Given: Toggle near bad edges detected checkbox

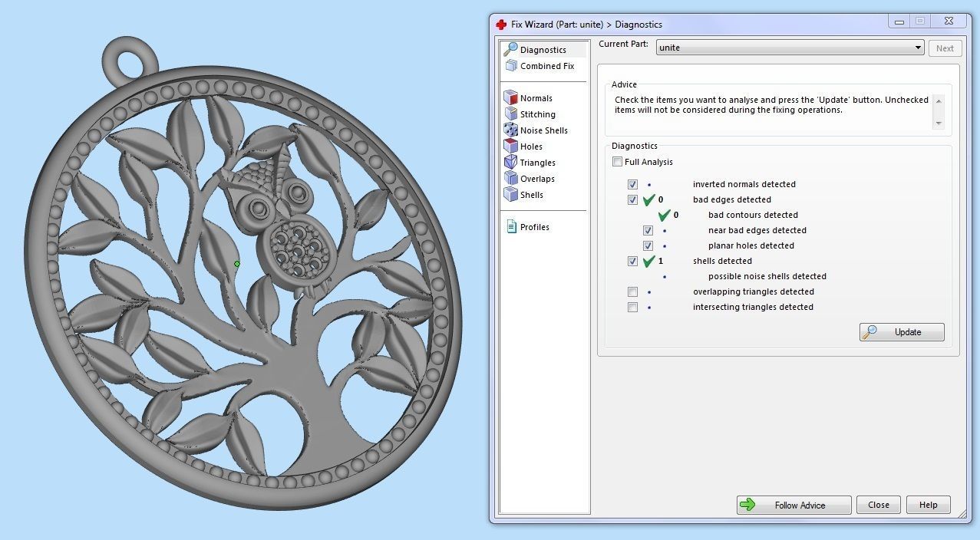Looking at the screenshot, I should pos(648,230).
